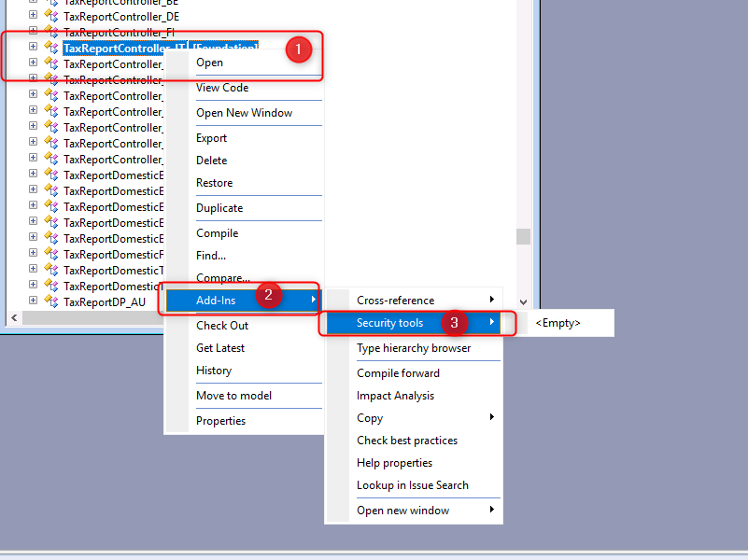Click the class icon beside TaxReportController_FI
Image resolution: width=748 pixels, height=560 pixels.
click(x=50, y=32)
